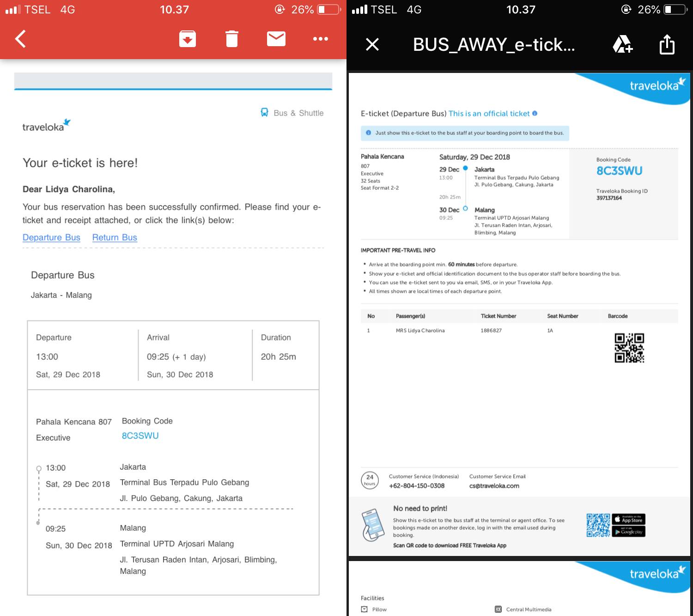
Task: Select 'Terminal UPTD Arjosari Malang' in email
Action: 177,544
